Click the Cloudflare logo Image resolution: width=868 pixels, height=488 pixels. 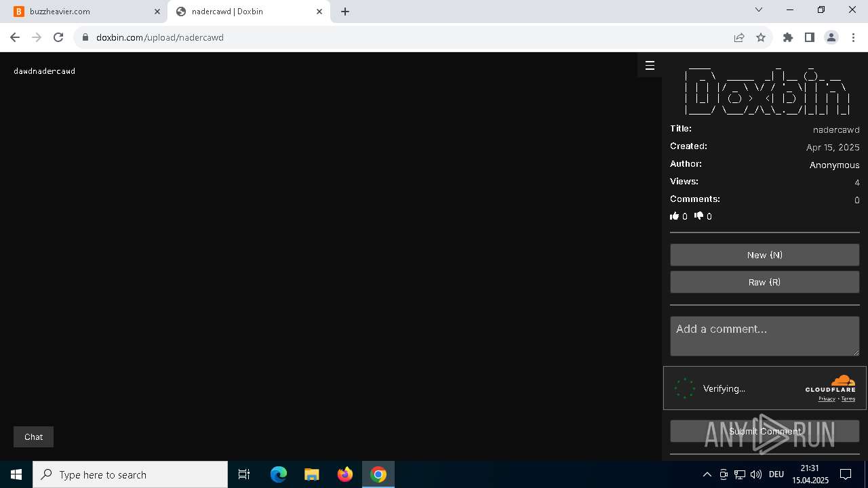pyautogui.click(x=831, y=384)
